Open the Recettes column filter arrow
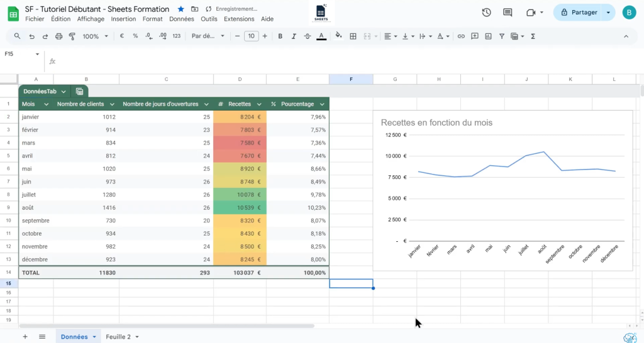644x343 pixels. click(259, 104)
